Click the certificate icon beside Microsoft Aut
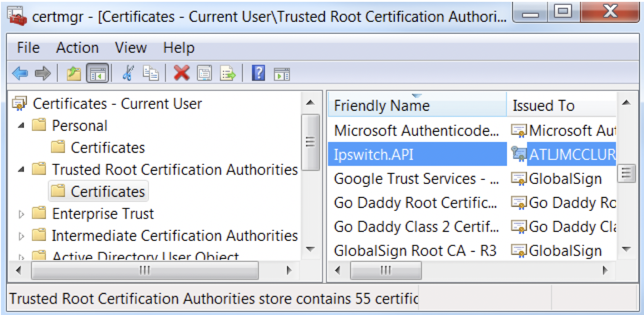This screenshot has height=315, width=644. (x=519, y=131)
